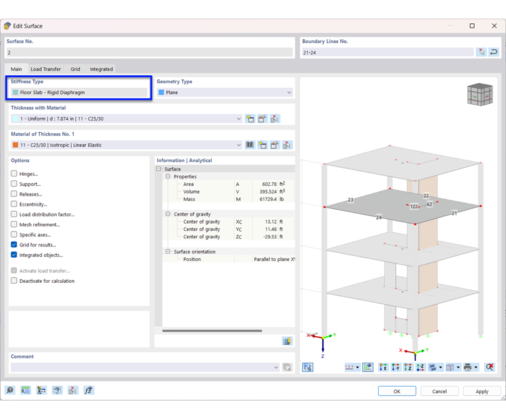Click the Information panel horizontal scrollbar

pos(212,331)
